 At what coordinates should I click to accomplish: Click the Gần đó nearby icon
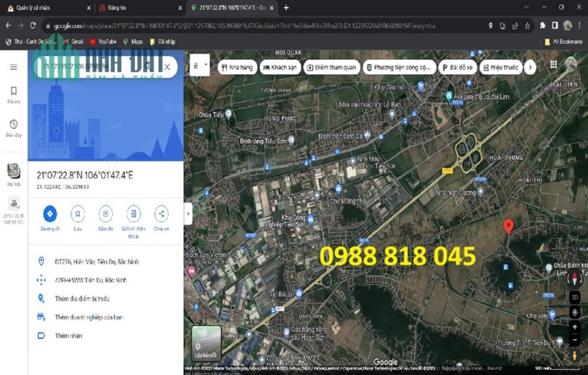click(106, 213)
